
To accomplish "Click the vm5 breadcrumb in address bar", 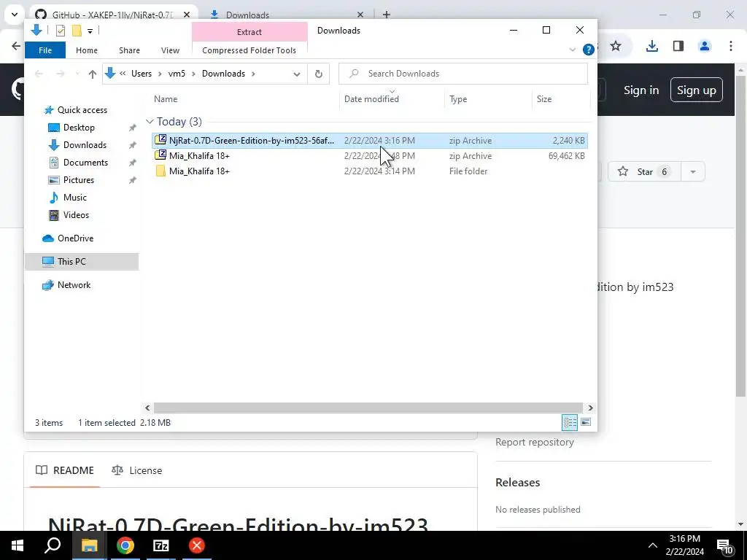I will [177, 74].
